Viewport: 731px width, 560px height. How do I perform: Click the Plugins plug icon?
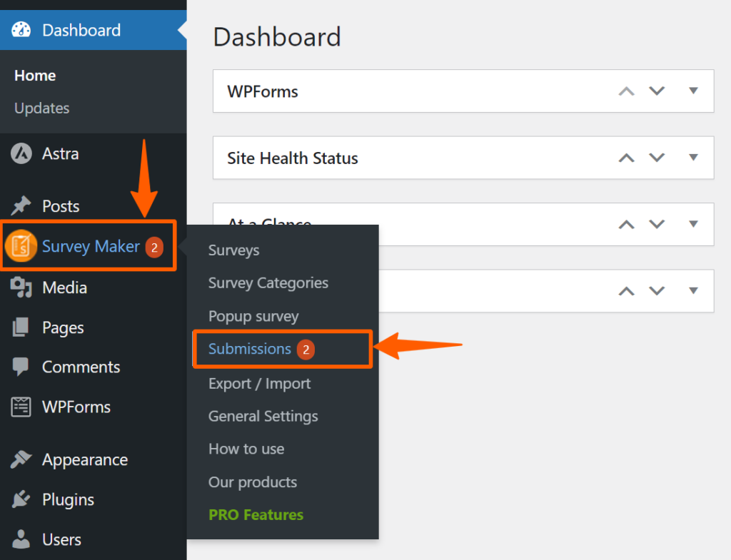[21, 499]
